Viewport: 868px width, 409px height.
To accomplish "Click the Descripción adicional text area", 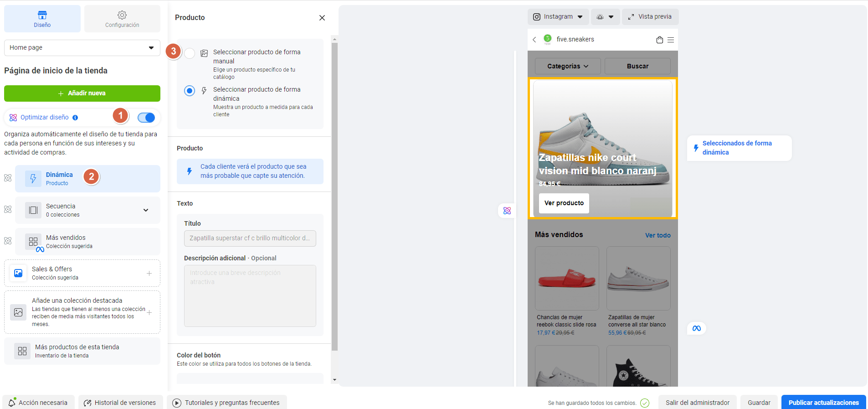I will point(250,295).
